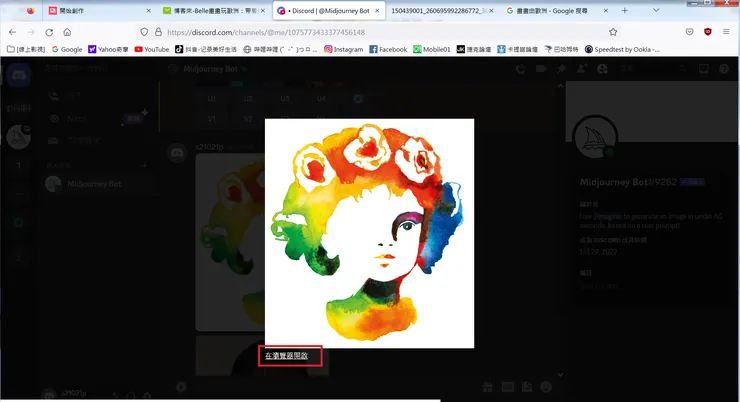Open the YouTube bookmark
The image size is (740, 402).
point(151,49)
